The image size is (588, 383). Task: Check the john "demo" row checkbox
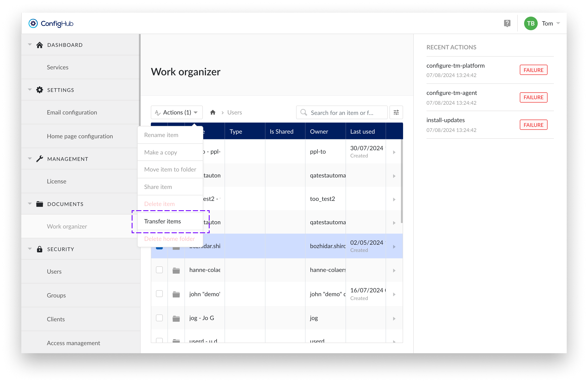tap(159, 294)
